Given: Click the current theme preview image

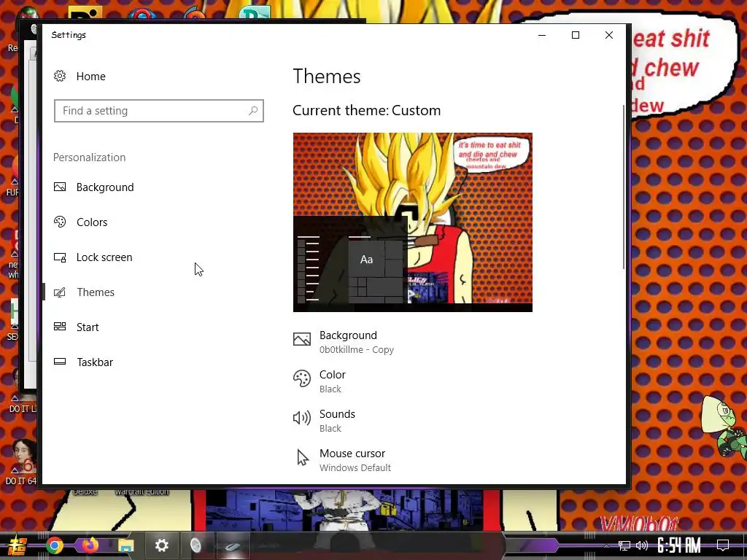Looking at the screenshot, I should click(x=413, y=222).
